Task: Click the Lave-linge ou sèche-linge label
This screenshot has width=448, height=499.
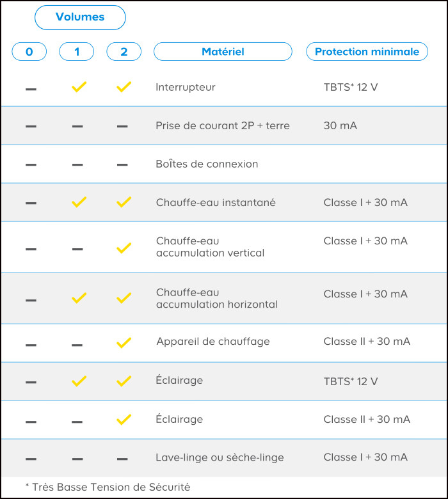Action: pos(220,457)
